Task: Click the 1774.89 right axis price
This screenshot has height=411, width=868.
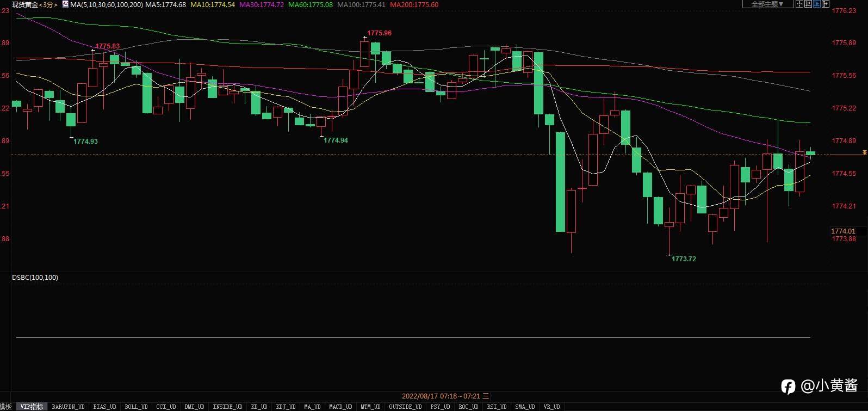Action: pos(844,141)
